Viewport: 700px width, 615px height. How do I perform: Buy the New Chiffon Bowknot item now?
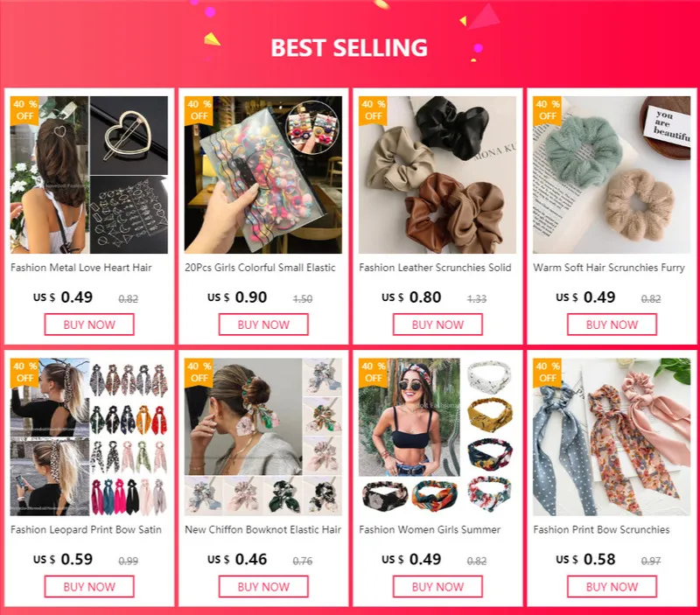click(263, 586)
